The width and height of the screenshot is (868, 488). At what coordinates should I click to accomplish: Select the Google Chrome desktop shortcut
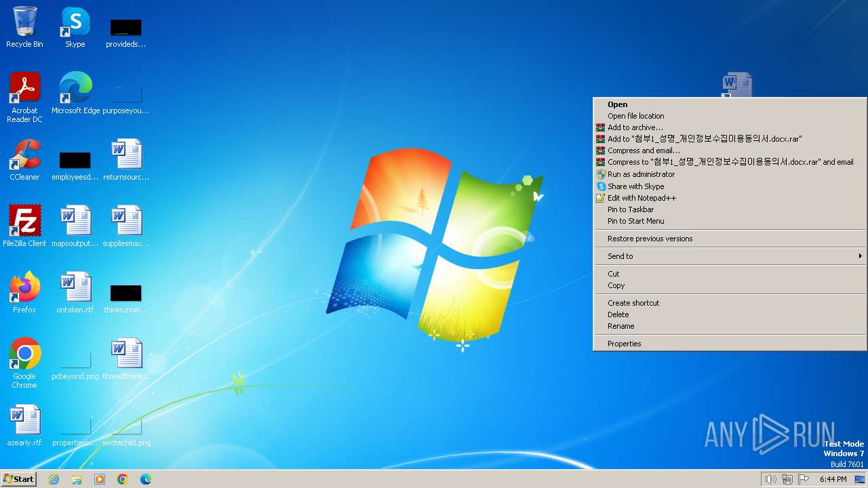(24, 363)
